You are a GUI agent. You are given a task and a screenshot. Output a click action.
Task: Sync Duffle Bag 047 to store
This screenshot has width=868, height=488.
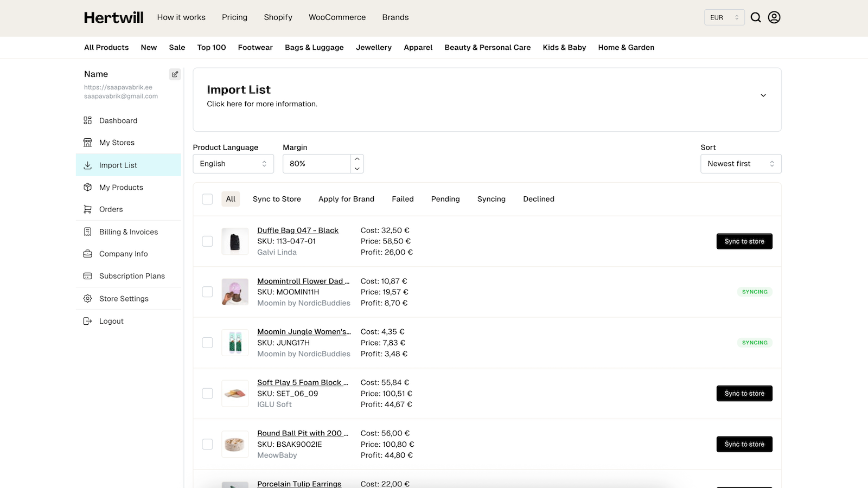point(744,241)
